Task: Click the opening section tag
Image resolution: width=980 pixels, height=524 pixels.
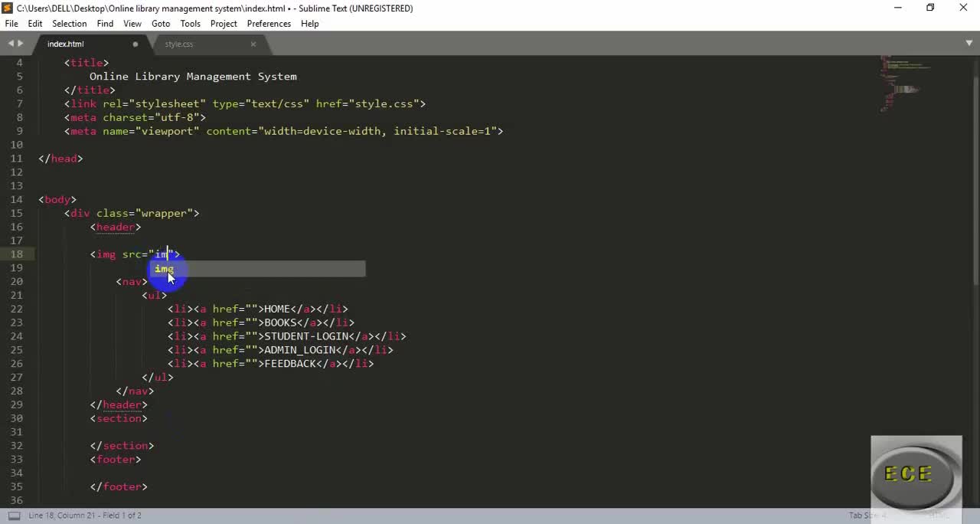Action: tap(119, 419)
